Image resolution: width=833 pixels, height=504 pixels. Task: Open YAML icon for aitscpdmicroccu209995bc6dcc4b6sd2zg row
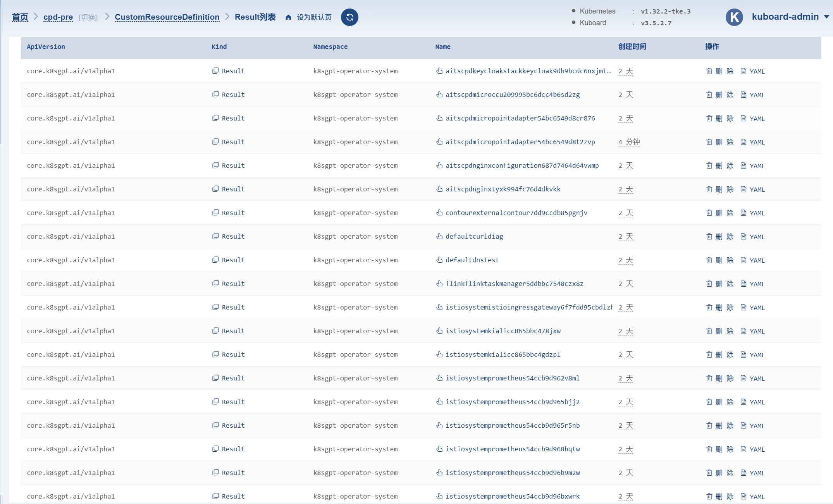[x=743, y=95]
